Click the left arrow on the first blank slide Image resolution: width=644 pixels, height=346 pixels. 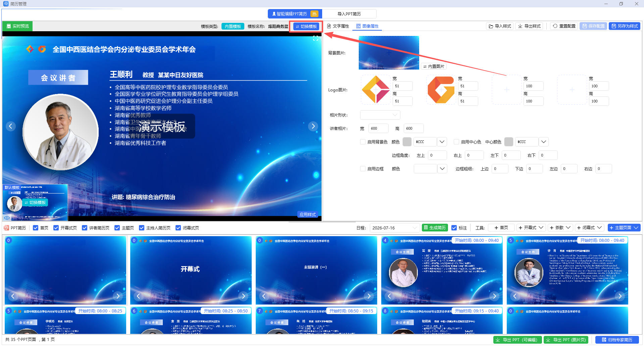[13, 296]
